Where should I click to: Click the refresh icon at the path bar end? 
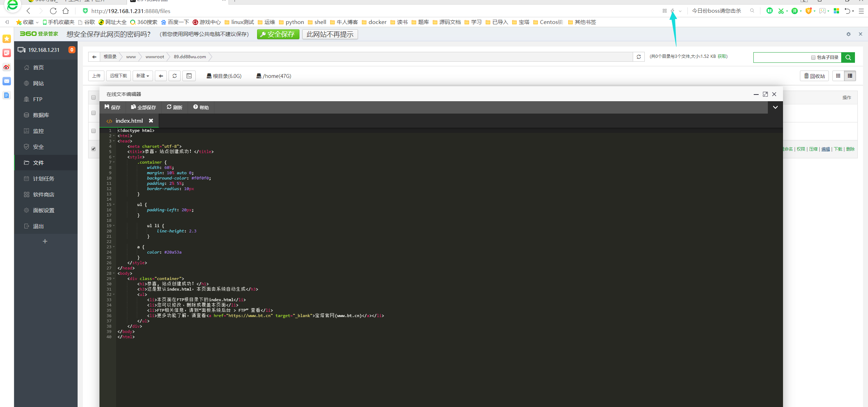[x=639, y=57]
